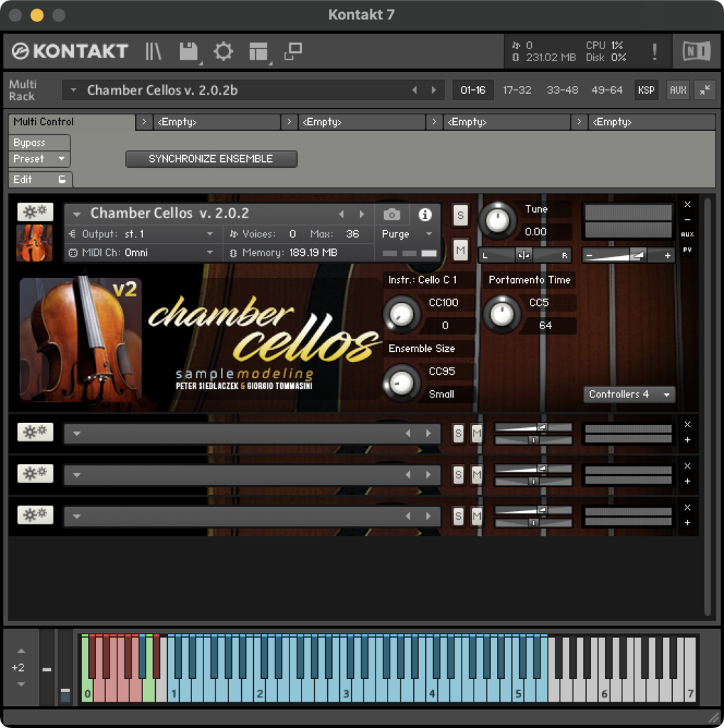Open the MIDI Ch Omni dropdown
The height and width of the screenshot is (728, 724).
[x=142, y=252]
